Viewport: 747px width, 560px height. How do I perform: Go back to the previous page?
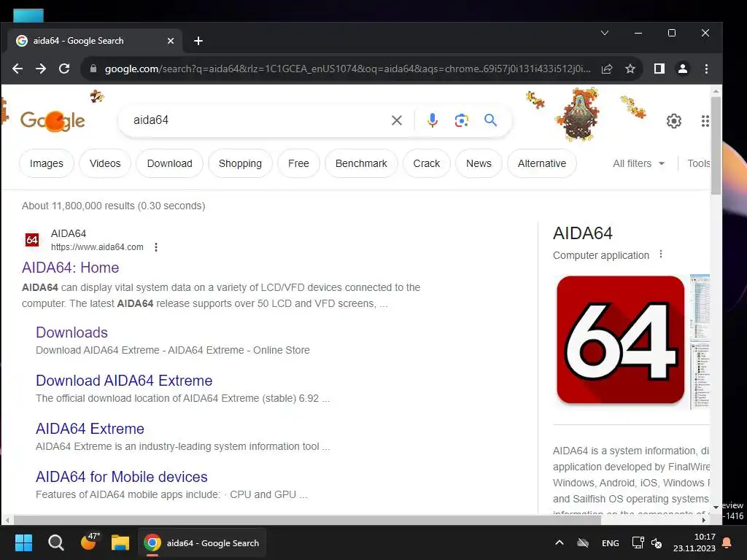(18, 69)
